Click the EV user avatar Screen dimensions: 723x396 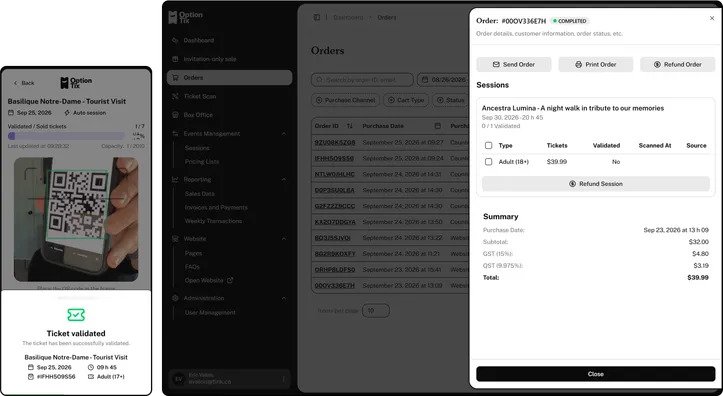pos(178,379)
